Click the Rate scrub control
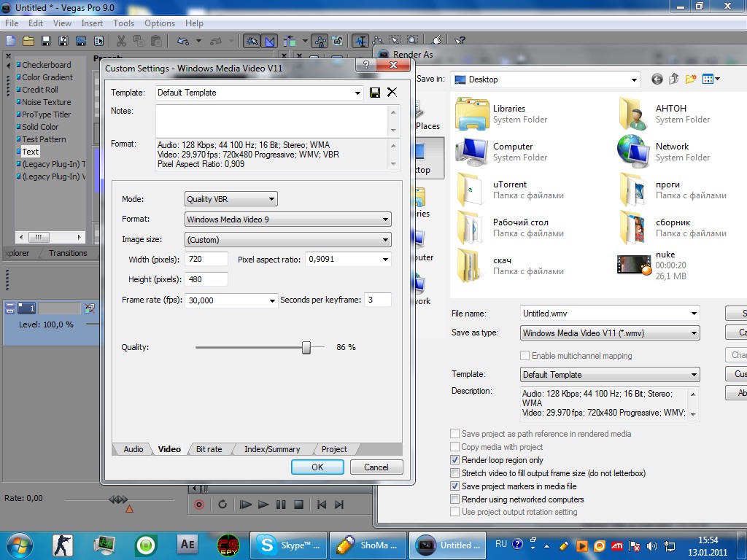 click(x=118, y=499)
